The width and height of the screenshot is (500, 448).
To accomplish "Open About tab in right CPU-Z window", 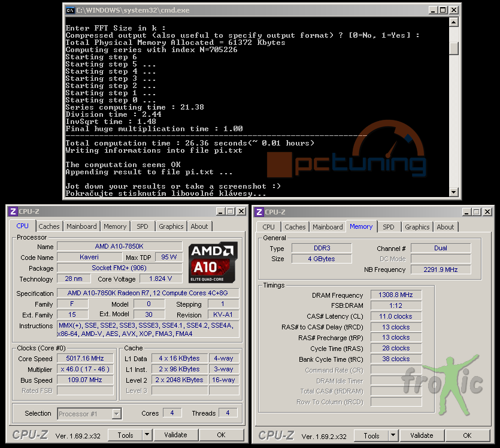I will coord(446,227).
